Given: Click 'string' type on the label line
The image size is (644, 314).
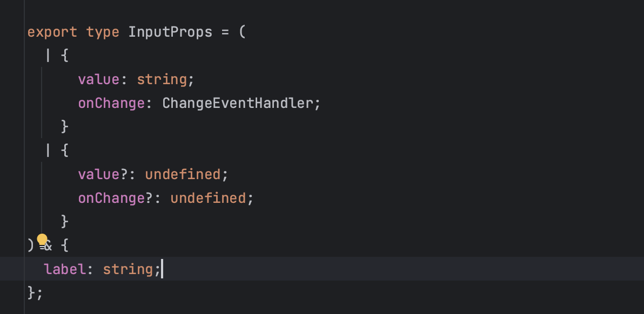Looking at the screenshot, I should pyautogui.click(x=128, y=269).
